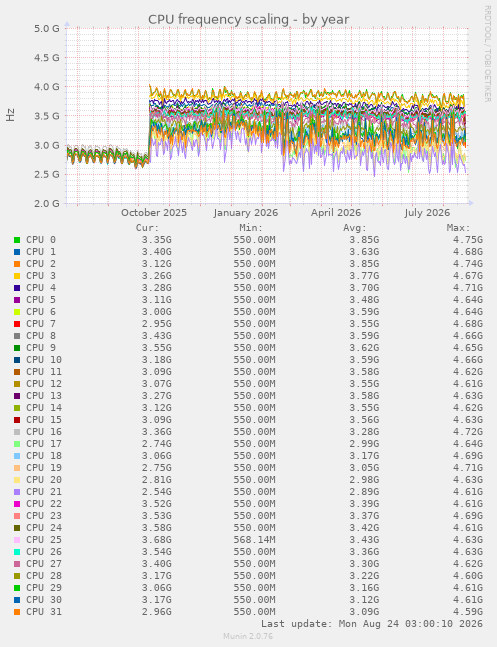Viewport: 497px width, 647px height.
Task: Click the 'Min:' column header
Action: pyautogui.click(x=251, y=228)
